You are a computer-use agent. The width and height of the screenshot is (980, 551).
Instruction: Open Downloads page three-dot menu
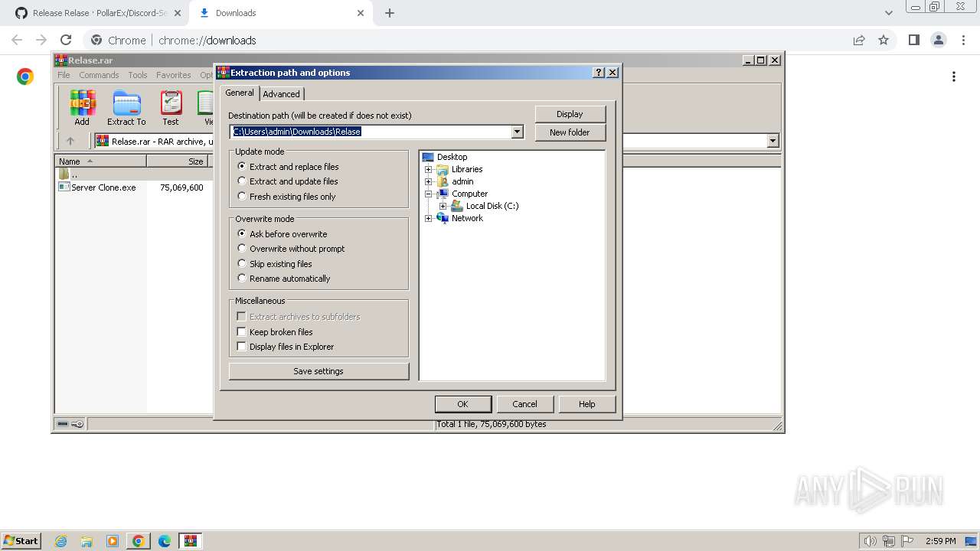point(954,77)
